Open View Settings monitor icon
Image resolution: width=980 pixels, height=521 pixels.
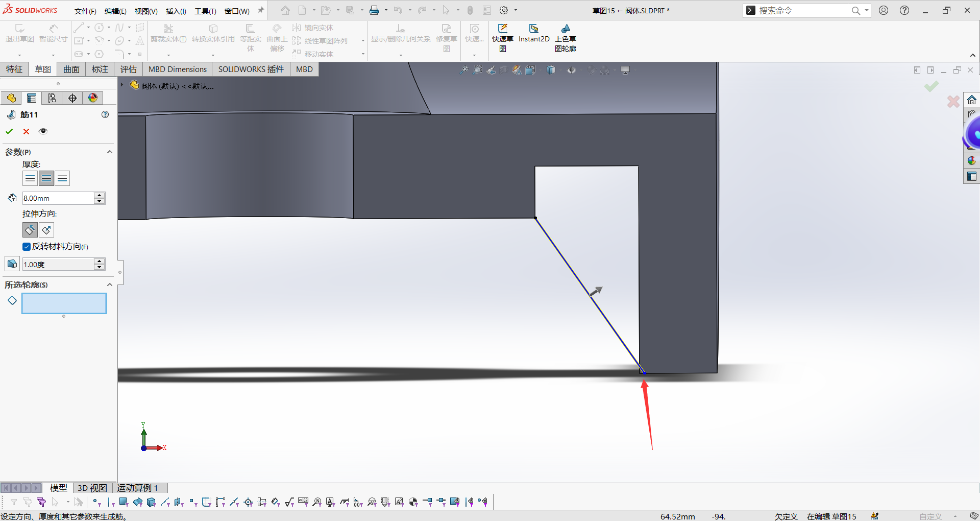625,70
